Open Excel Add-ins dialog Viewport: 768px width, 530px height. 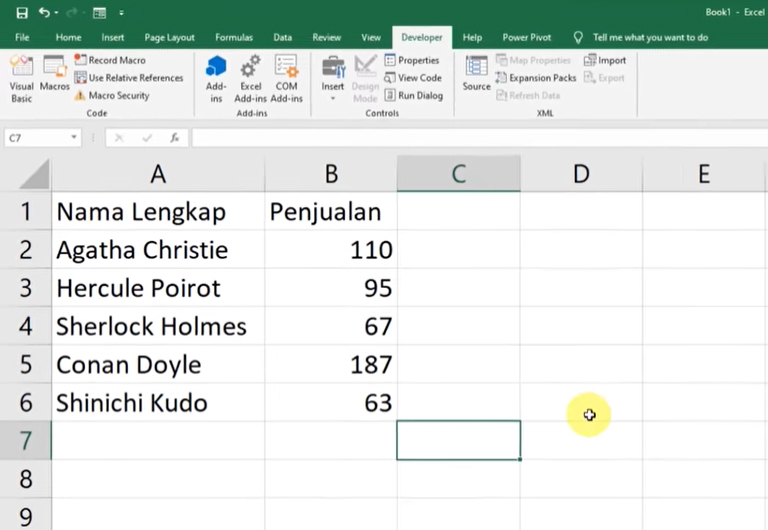250,78
